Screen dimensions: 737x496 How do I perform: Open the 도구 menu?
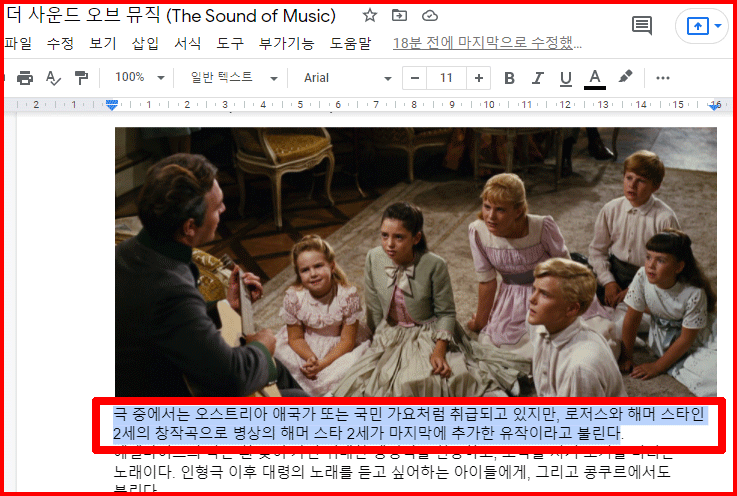pyautogui.click(x=230, y=44)
